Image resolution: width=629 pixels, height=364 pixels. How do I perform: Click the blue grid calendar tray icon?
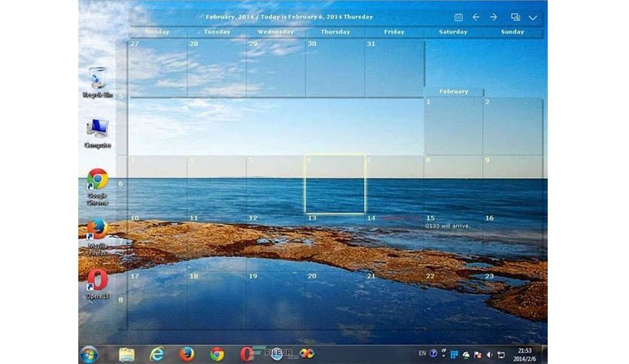click(x=454, y=354)
